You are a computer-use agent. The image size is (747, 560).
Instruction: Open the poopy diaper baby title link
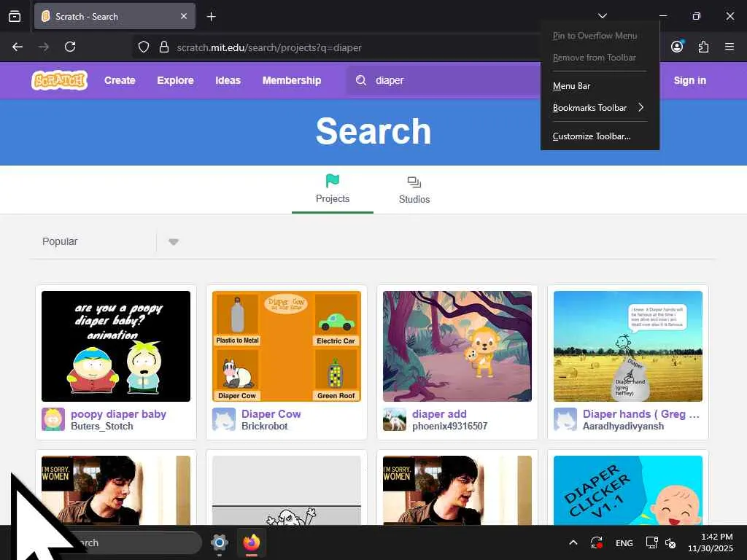coord(119,414)
